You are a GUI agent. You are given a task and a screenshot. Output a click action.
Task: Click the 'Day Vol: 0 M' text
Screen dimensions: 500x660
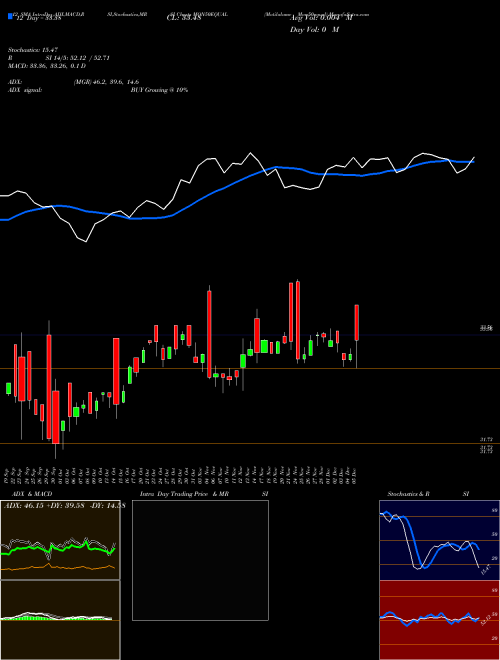click(x=314, y=29)
